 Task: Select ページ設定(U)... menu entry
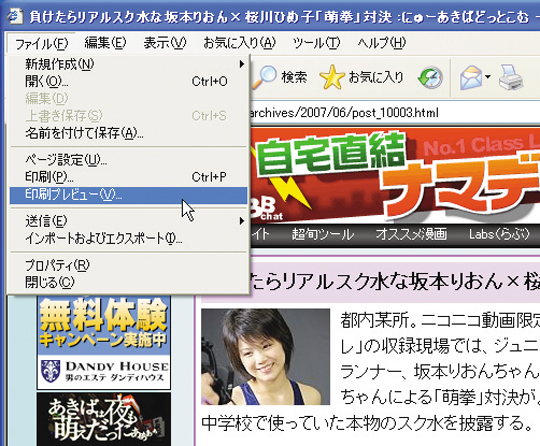pos(128,160)
